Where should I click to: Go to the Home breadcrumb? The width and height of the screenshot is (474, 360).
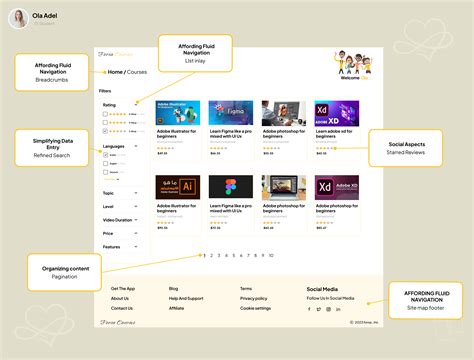click(115, 72)
